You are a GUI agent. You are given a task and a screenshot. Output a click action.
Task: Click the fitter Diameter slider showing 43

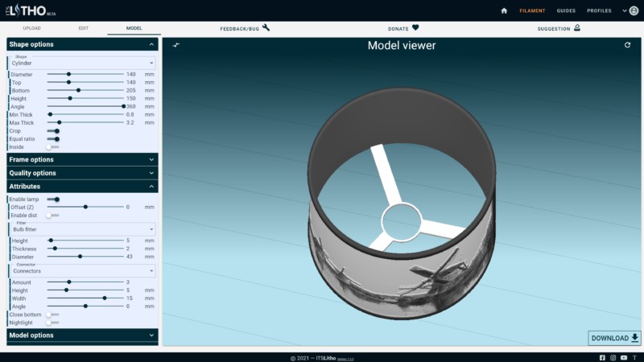coord(85,257)
